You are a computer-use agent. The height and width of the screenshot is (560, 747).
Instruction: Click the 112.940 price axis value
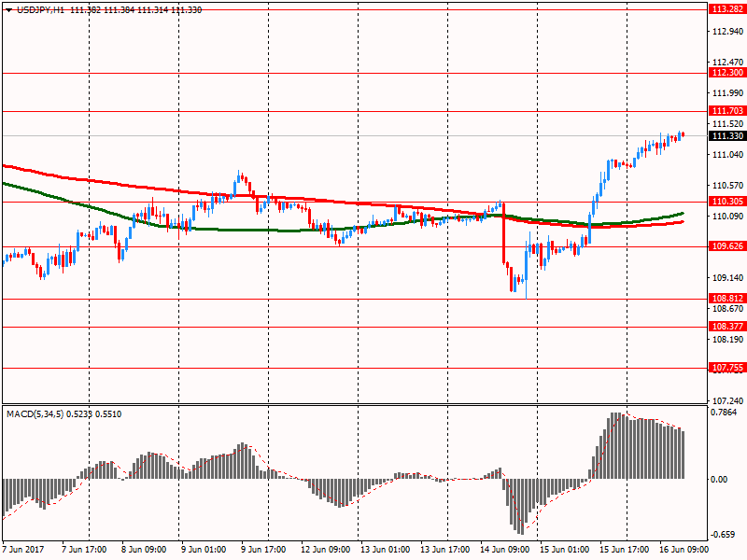point(727,32)
